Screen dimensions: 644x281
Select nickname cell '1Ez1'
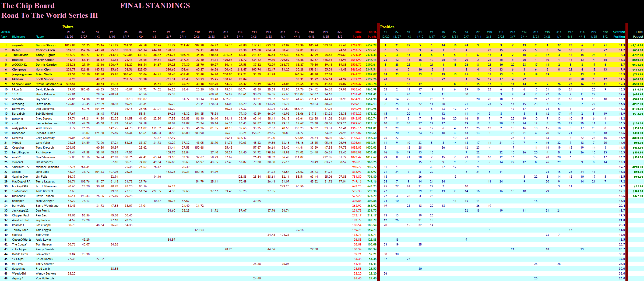coord(15,94)
